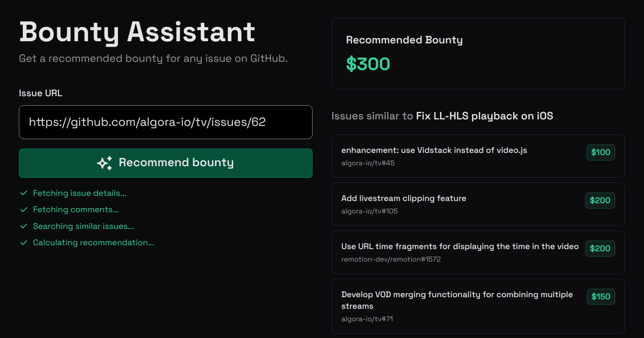
Task: Click checkmark beside Fetching issue details
Action: [x=24, y=193]
